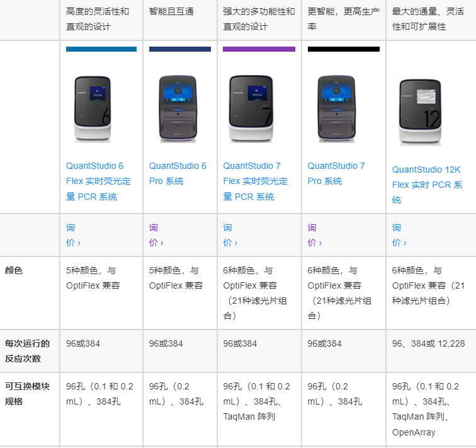Open QuantStudio 7 Flex 实时荧光定量 PCR 系统 link

255,181
